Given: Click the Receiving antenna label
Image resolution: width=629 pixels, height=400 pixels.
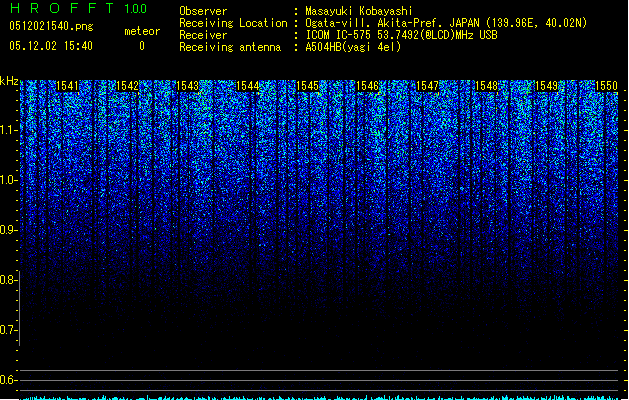Looking at the screenshot, I should 230,47.
